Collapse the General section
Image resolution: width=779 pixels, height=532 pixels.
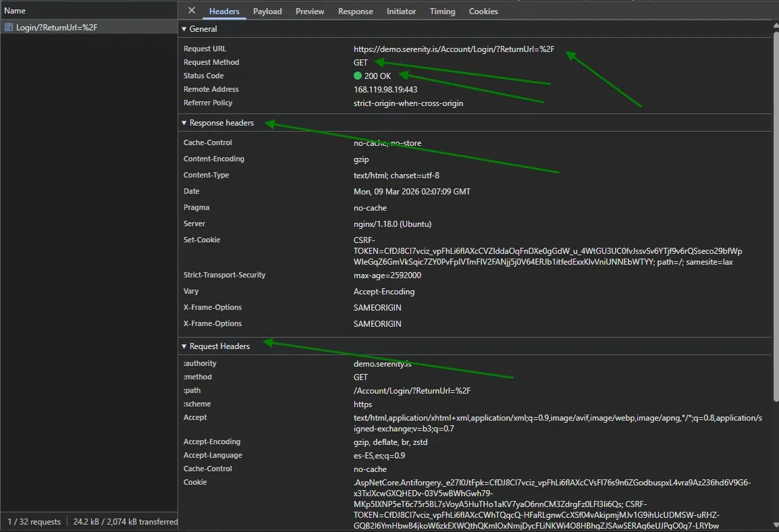tap(184, 29)
